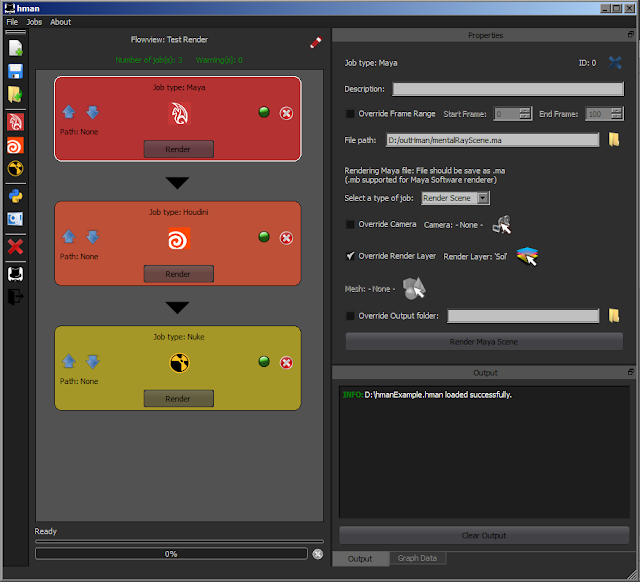Toggle the Nuke job green status light

click(x=264, y=361)
